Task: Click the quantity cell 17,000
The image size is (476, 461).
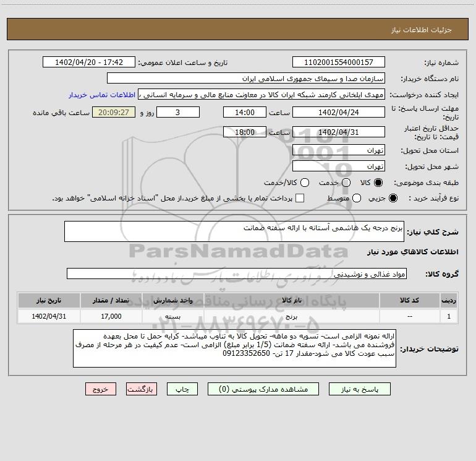Action: (x=111, y=316)
